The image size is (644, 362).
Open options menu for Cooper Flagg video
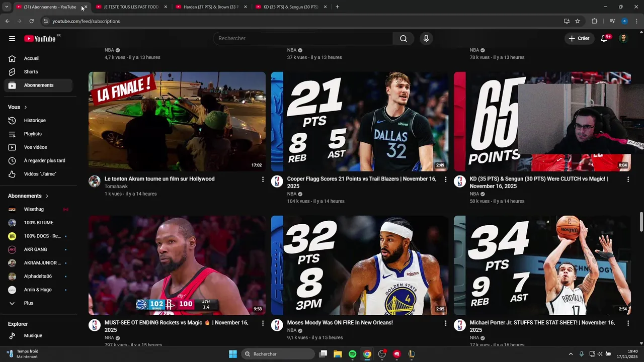click(445, 179)
